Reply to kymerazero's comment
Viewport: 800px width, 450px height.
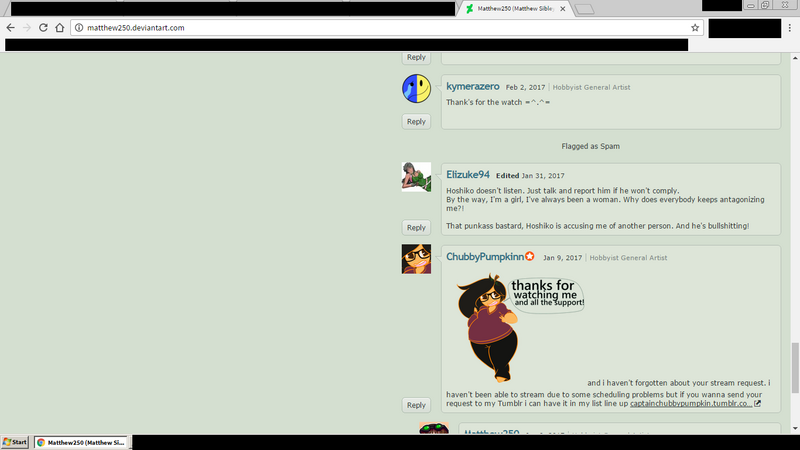tap(416, 121)
